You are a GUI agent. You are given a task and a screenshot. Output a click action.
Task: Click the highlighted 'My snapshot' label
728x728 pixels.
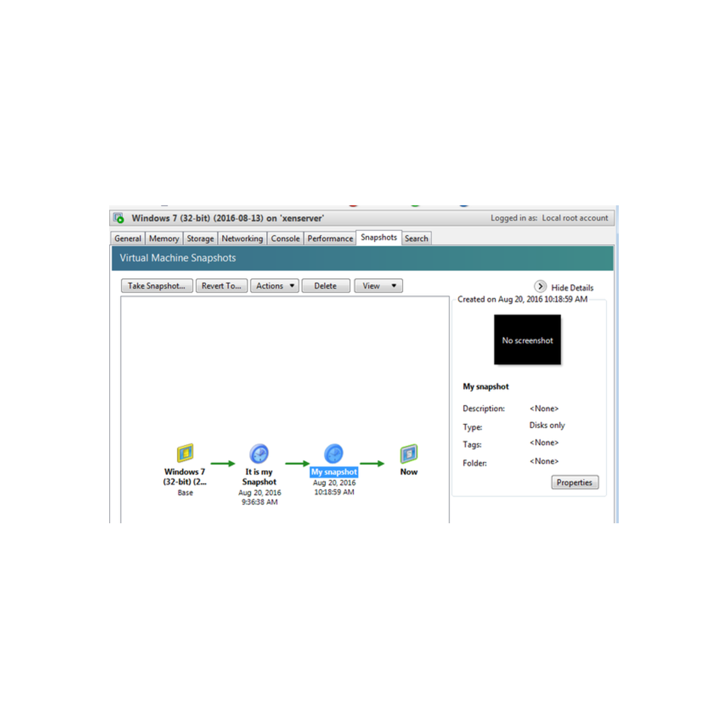[x=334, y=472]
